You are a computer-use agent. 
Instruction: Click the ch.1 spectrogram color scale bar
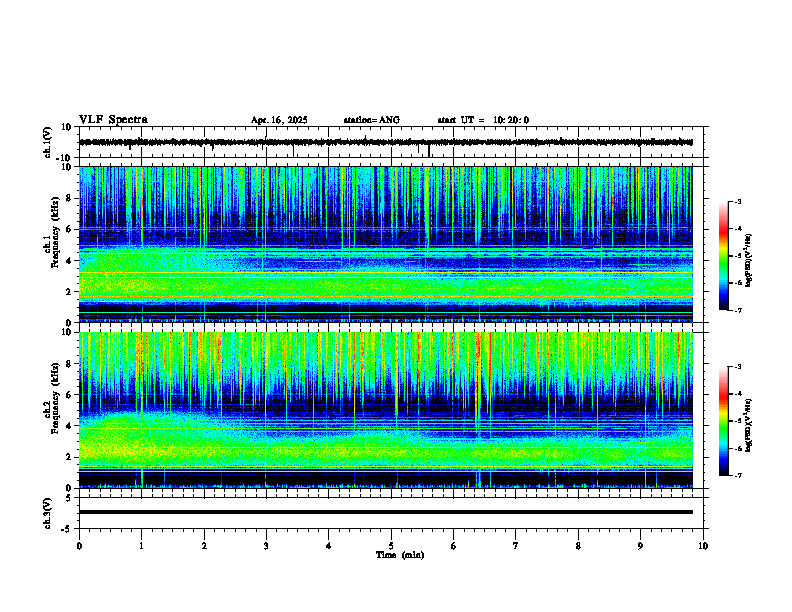(724, 256)
